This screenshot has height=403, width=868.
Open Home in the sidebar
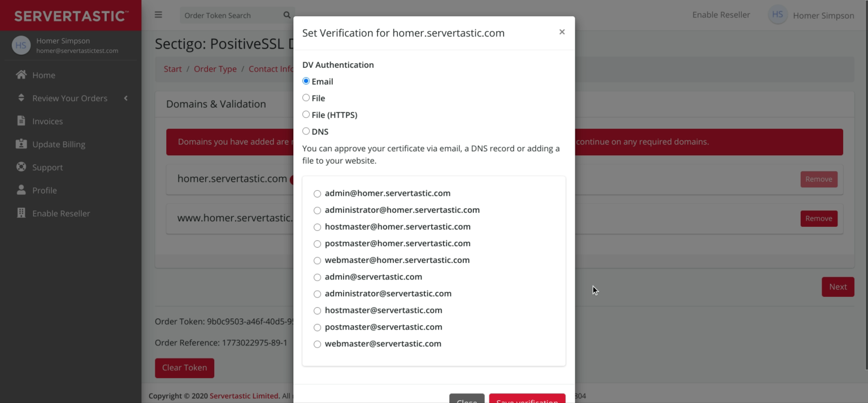click(71, 75)
